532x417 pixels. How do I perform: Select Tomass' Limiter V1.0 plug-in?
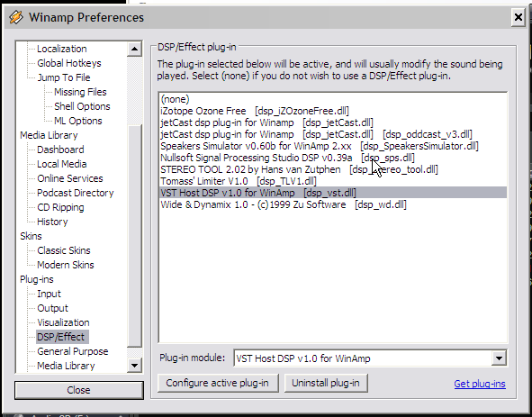coord(333,181)
